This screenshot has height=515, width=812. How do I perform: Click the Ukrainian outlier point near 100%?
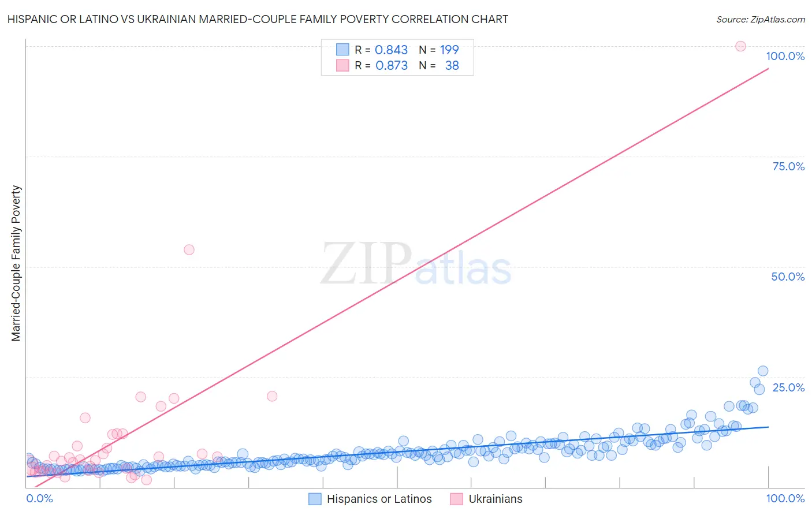pos(740,46)
